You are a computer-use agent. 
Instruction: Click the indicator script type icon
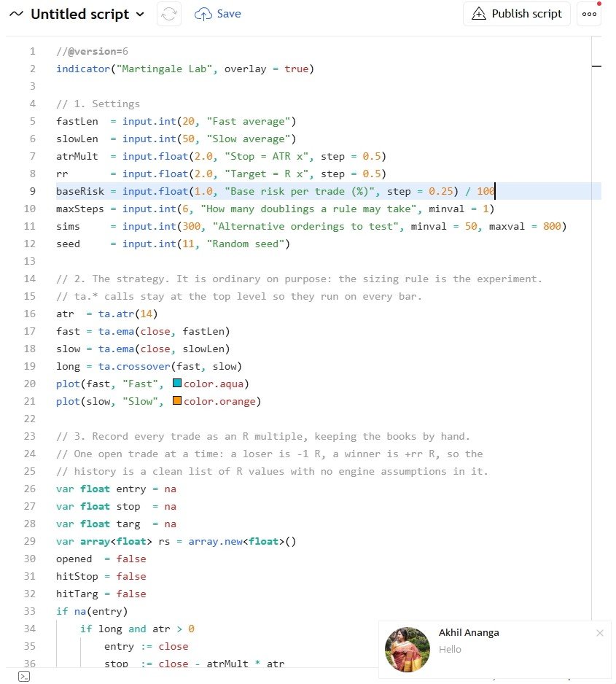(x=16, y=14)
